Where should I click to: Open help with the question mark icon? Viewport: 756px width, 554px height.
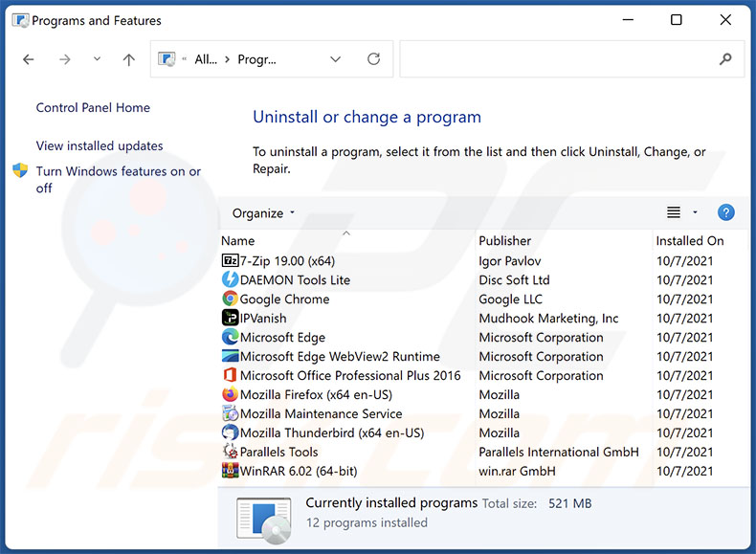pos(725,212)
